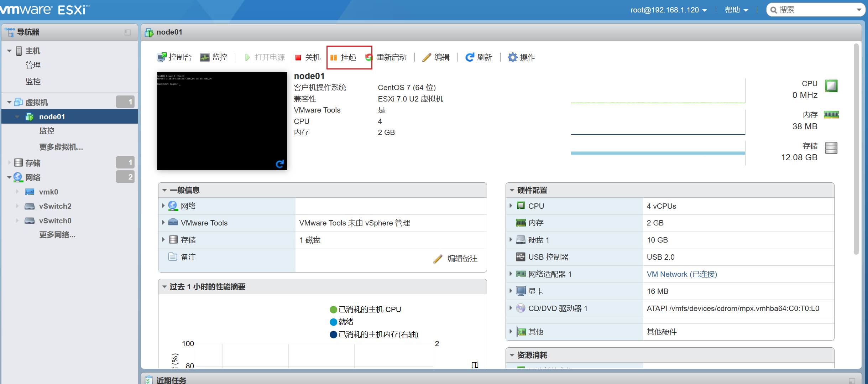The height and width of the screenshot is (384, 868).
Task: Open 监控 under 主机
Action: point(33,82)
